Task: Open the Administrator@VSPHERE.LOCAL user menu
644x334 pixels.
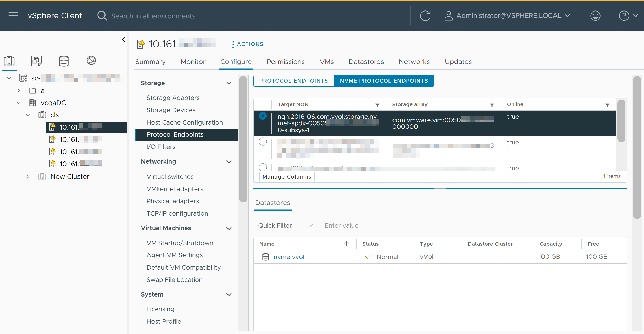Action: (x=507, y=16)
